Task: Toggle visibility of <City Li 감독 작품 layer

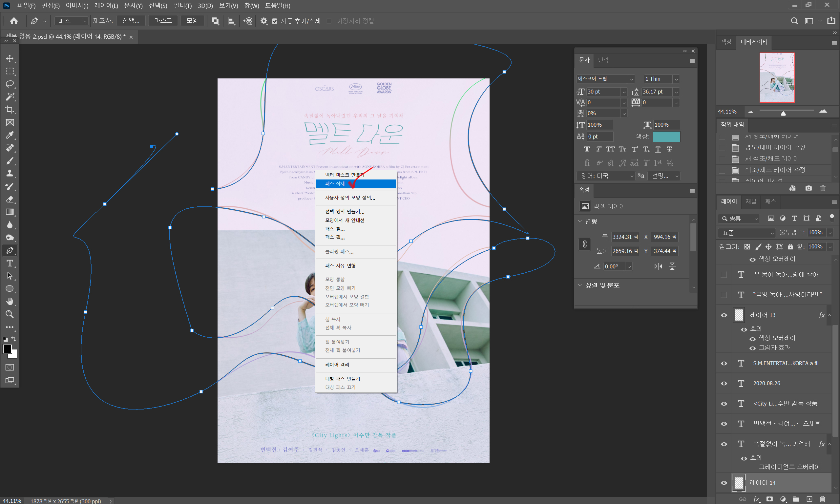Action: point(724,404)
